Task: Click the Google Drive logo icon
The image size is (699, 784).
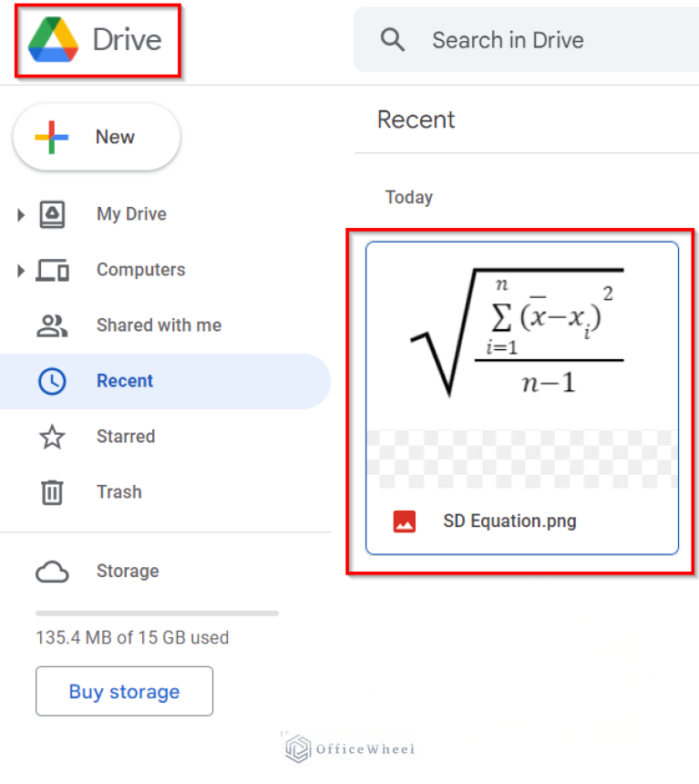Action: (53, 39)
